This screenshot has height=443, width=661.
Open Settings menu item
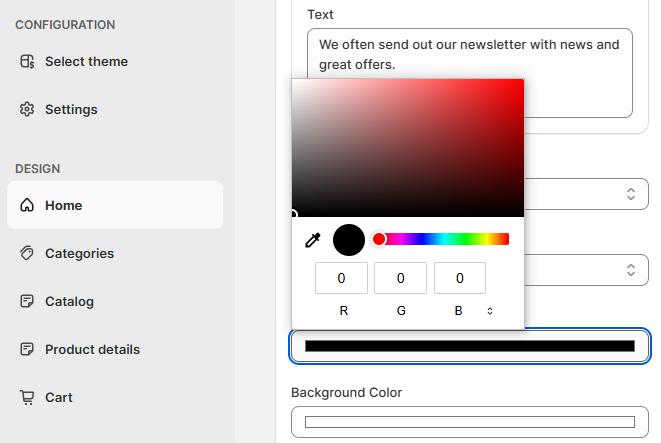click(115, 109)
